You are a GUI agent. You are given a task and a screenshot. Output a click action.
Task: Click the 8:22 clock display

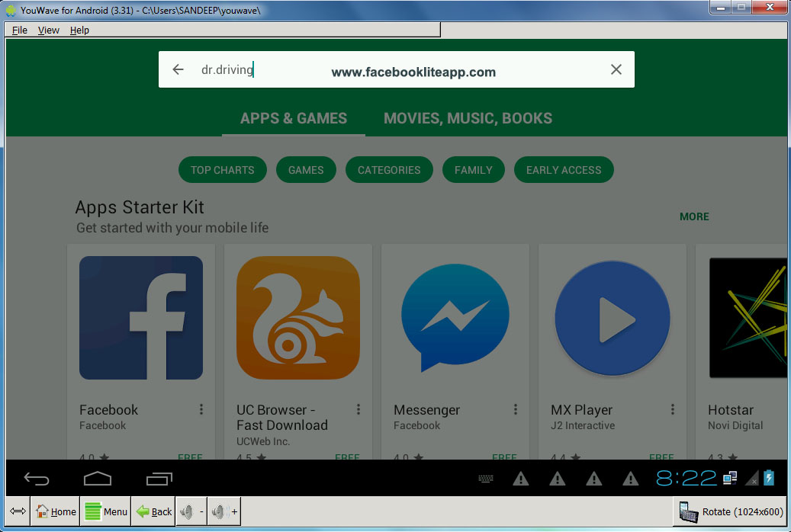tap(686, 478)
